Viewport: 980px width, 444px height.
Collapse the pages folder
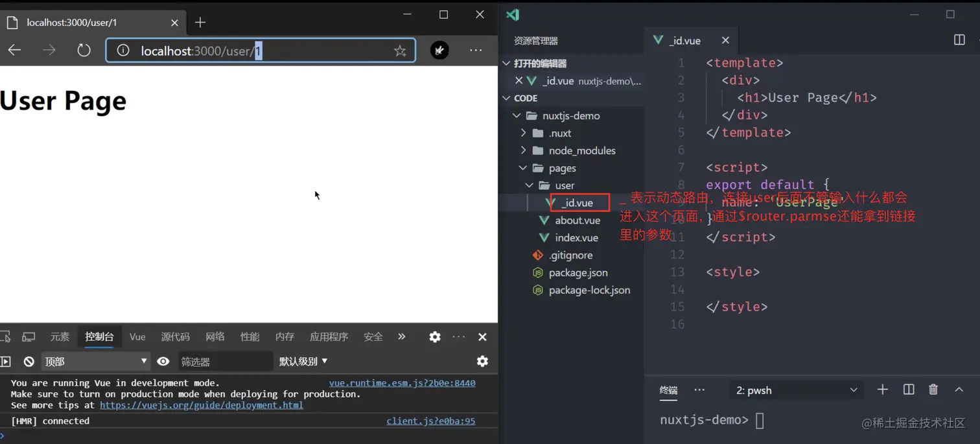point(523,168)
